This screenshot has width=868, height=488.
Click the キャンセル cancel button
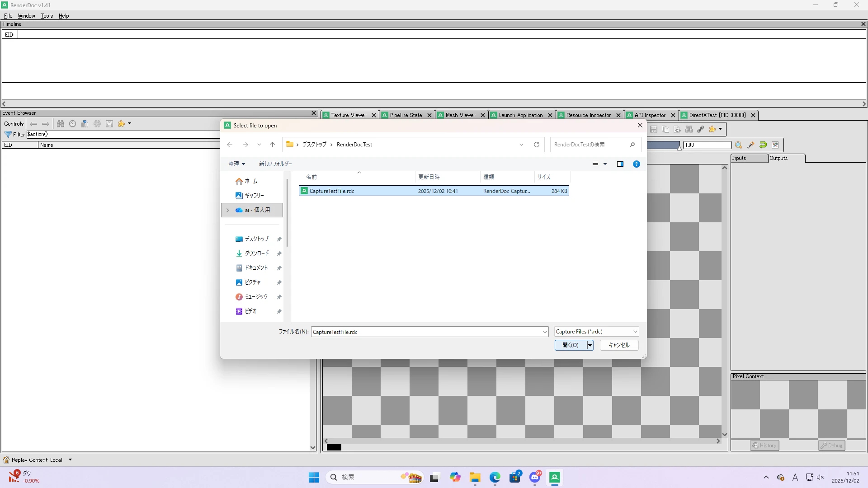[619, 345]
